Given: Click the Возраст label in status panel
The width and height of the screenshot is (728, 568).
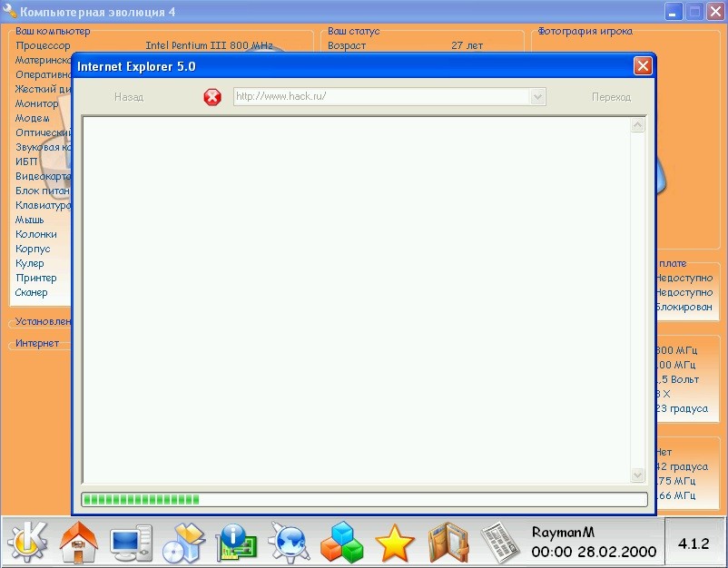Looking at the screenshot, I should pos(347,45).
